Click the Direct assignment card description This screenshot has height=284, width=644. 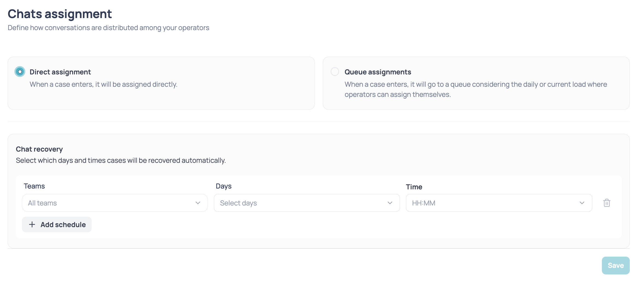(103, 84)
